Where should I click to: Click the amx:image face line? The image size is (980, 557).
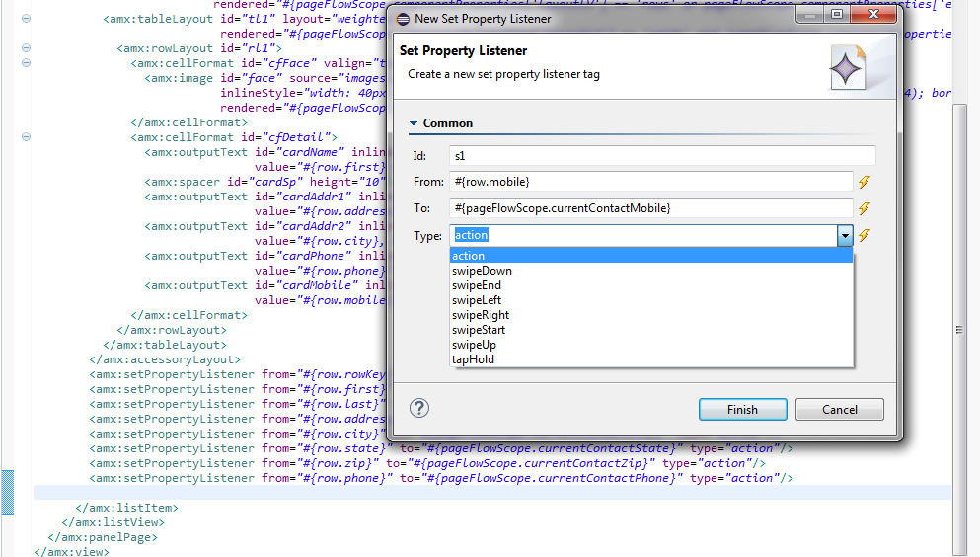point(265,78)
